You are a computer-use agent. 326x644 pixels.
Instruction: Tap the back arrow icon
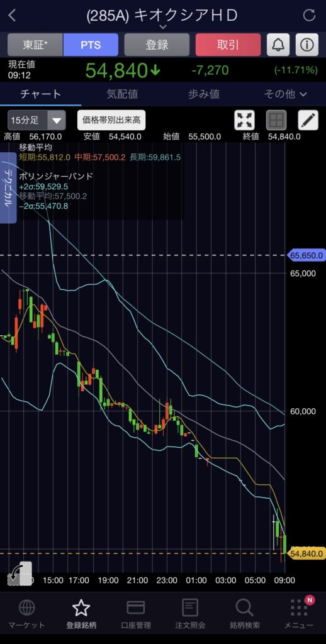pos(12,16)
